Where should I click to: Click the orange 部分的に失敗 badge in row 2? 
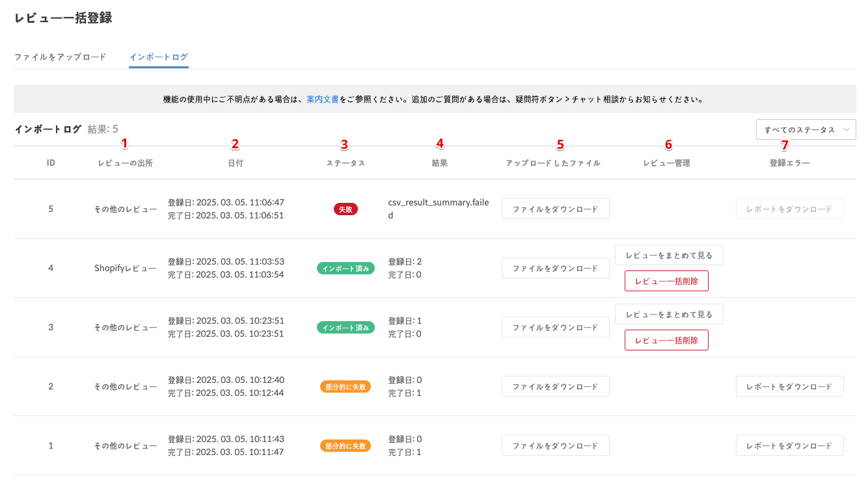pyautogui.click(x=345, y=387)
